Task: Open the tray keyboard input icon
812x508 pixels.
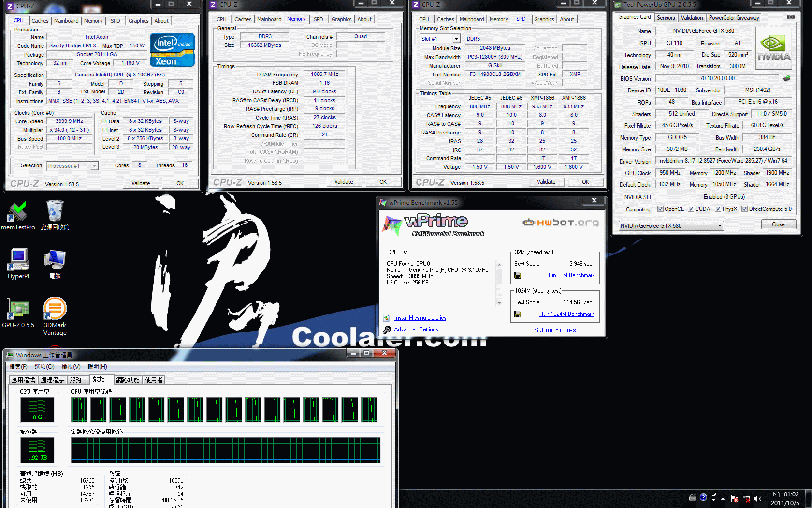Action: [693, 497]
